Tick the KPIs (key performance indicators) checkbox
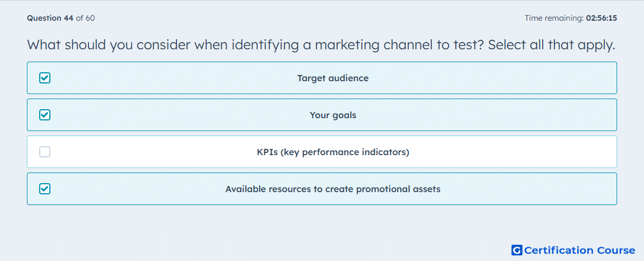This screenshot has height=261, width=644. tap(45, 152)
